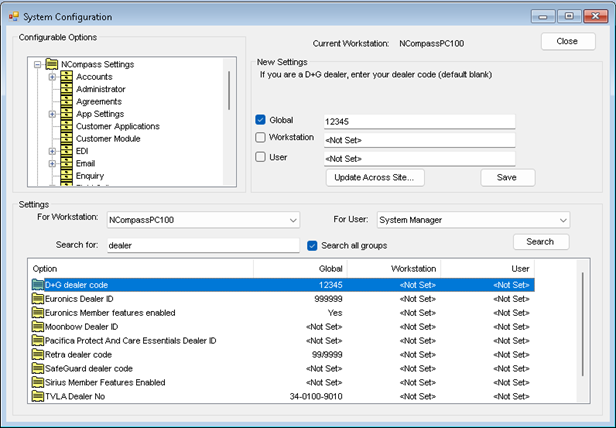The height and width of the screenshot is (428, 616).
Task: Expand the App Settings tree node
Action: coord(52,114)
